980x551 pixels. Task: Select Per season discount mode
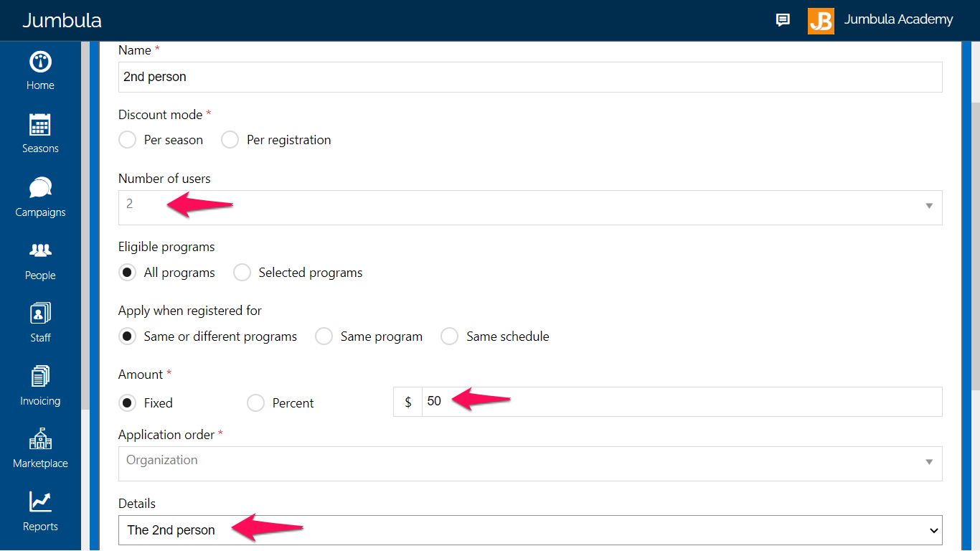pyautogui.click(x=127, y=140)
